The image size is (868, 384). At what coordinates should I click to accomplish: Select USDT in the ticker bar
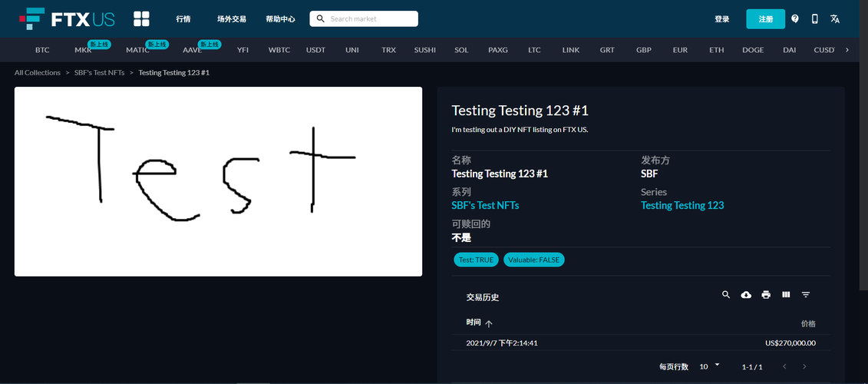(315, 50)
